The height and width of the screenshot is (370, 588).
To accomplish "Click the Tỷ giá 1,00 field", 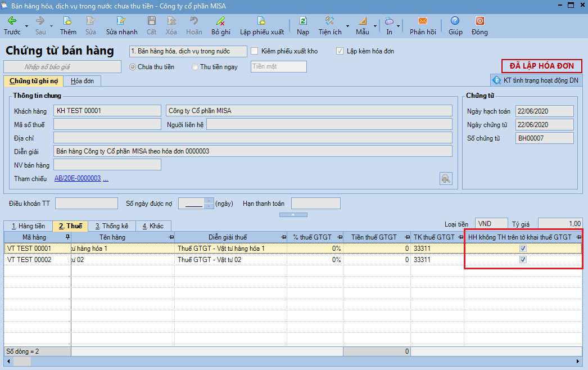I will point(560,224).
